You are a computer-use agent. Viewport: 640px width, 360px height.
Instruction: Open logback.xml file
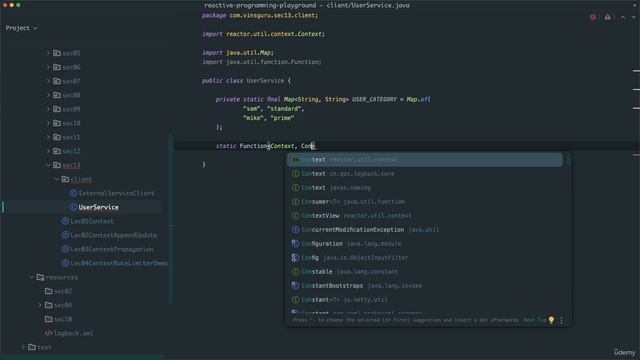point(73,333)
